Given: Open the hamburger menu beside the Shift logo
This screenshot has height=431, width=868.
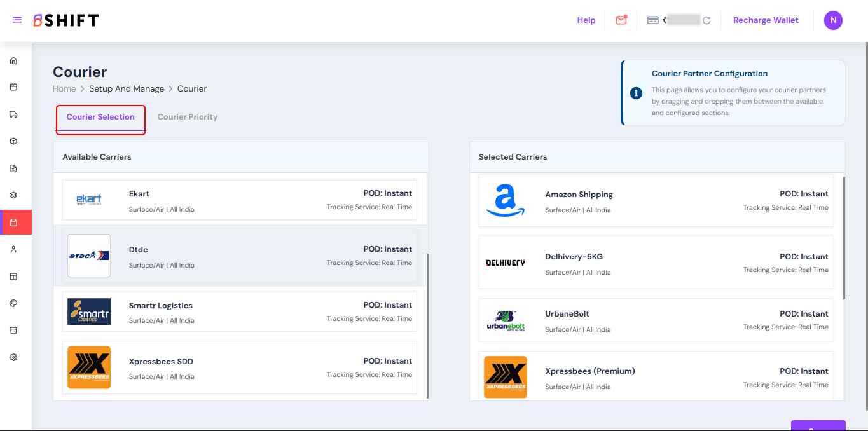Looking at the screenshot, I should 17,20.
